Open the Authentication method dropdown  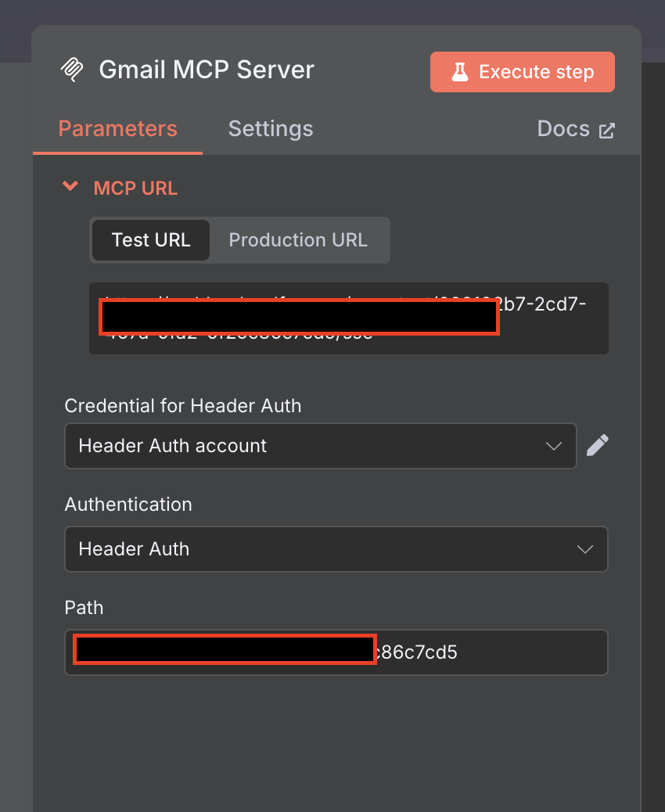coord(336,549)
